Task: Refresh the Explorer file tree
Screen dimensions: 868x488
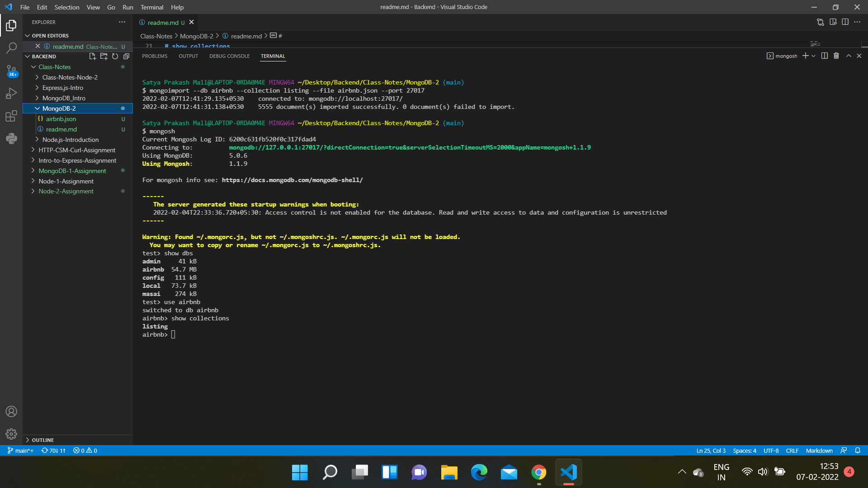Action: [x=115, y=56]
